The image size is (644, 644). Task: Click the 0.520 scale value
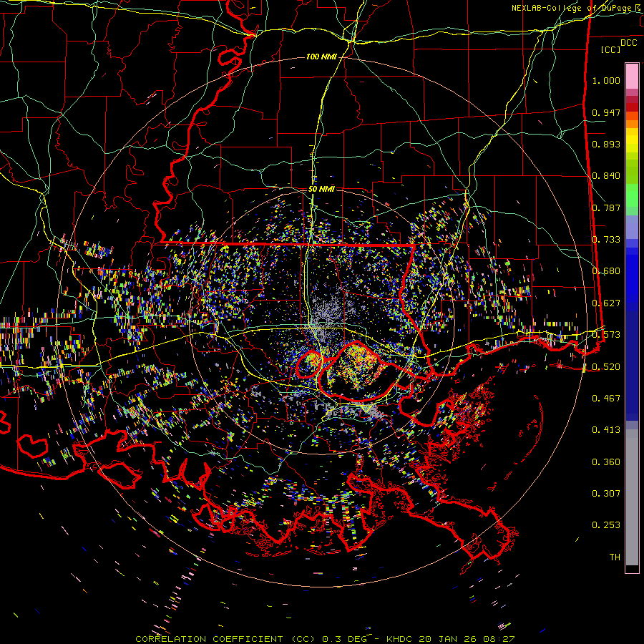[x=606, y=367]
